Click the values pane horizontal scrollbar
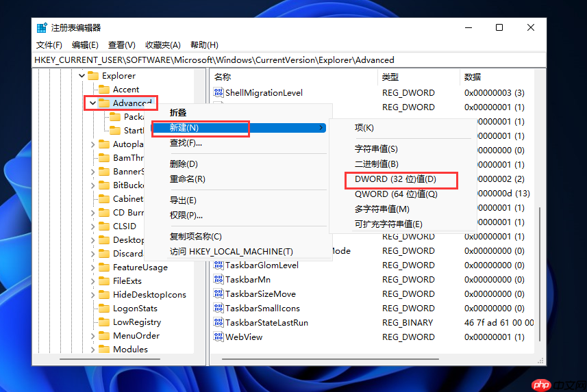This screenshot has height=392, width=587. (x=330, y=359)
